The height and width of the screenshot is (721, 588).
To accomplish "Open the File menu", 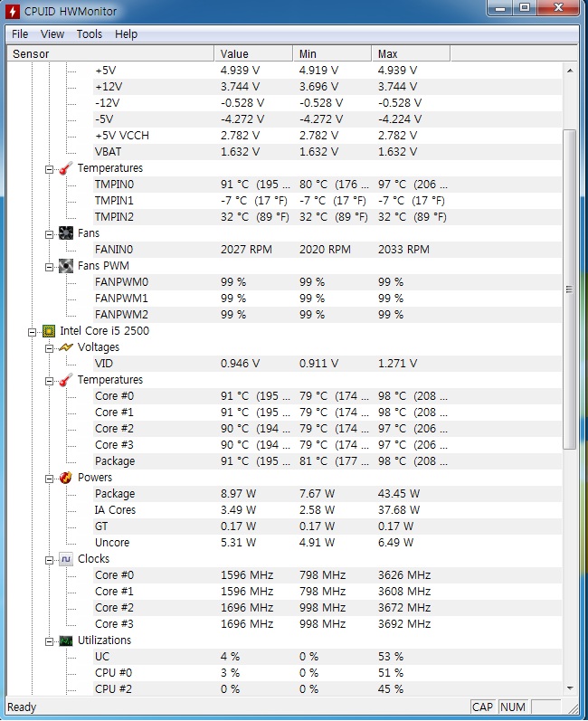I will tap(20, 33).
